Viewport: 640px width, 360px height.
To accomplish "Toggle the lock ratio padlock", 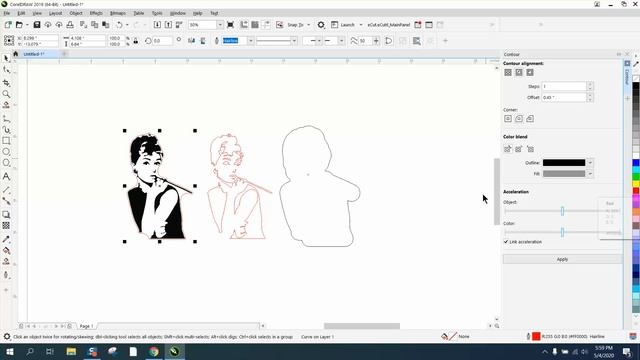I will pyautogui.click(x=136, y=41).
